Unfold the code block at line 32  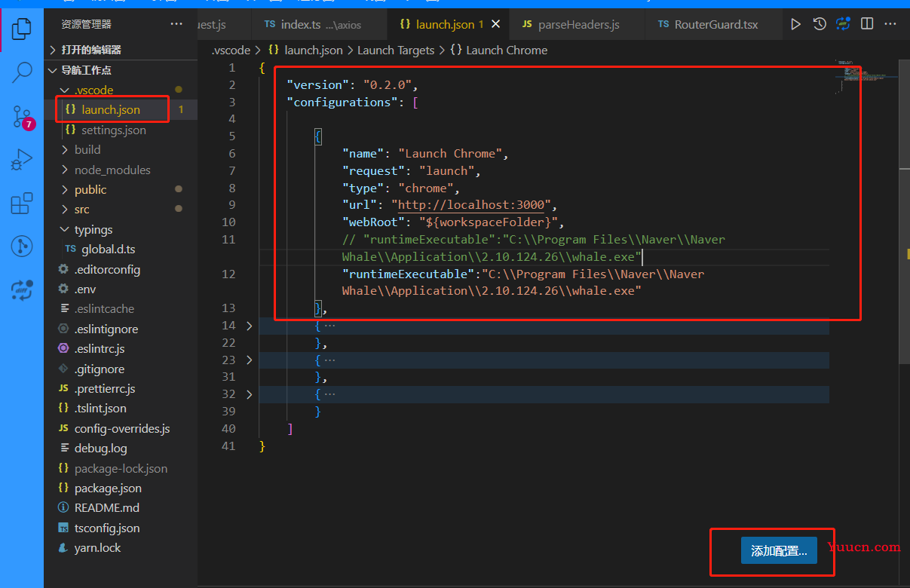(x=249, y=394)
